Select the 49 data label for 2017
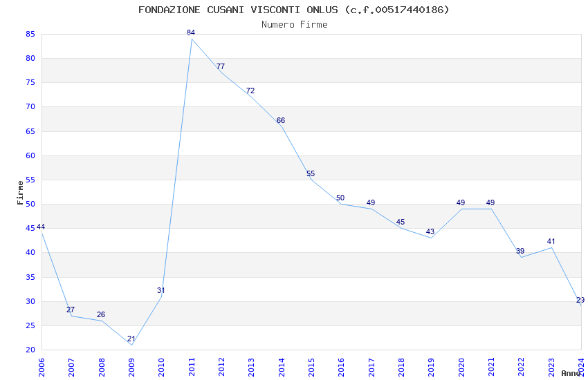The height and width of the screenshot is (380, 588). [371, 202]
